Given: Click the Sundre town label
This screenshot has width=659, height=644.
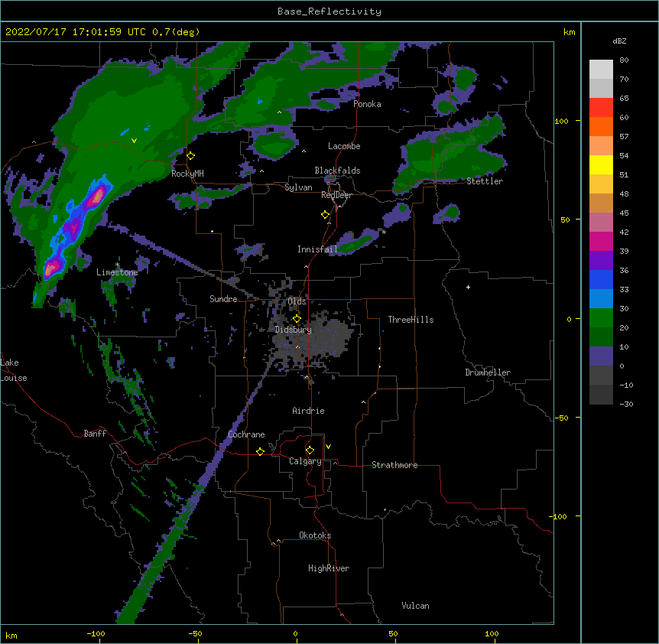Looking at the screenshot, I should tap(223, 299).
